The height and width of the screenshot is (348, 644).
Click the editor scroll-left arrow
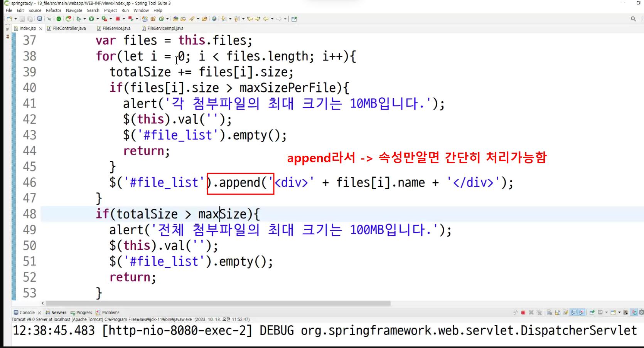pyautogui.click(x=43, y=303)
